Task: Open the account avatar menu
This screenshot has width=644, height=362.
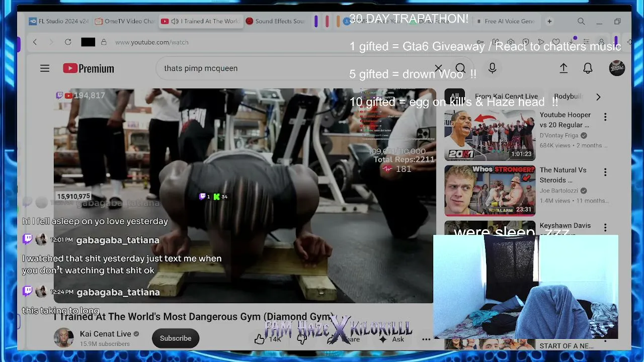Action: coord(617,68)
